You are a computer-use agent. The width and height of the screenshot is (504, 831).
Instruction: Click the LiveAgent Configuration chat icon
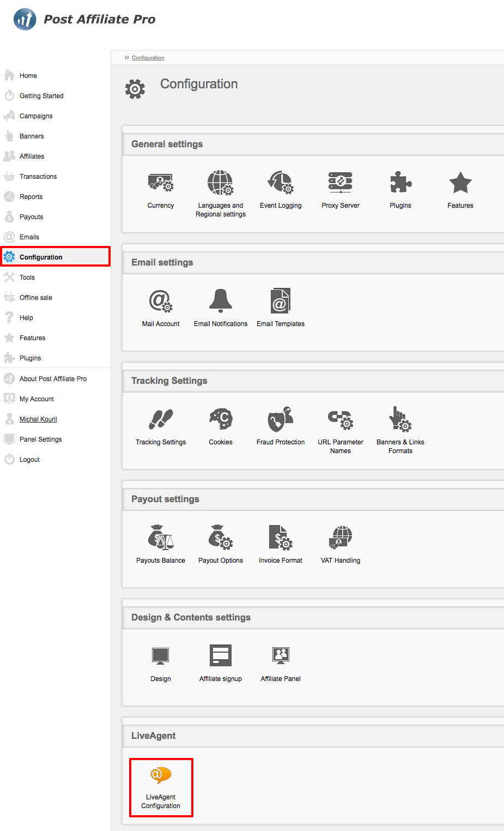(161, 775)
